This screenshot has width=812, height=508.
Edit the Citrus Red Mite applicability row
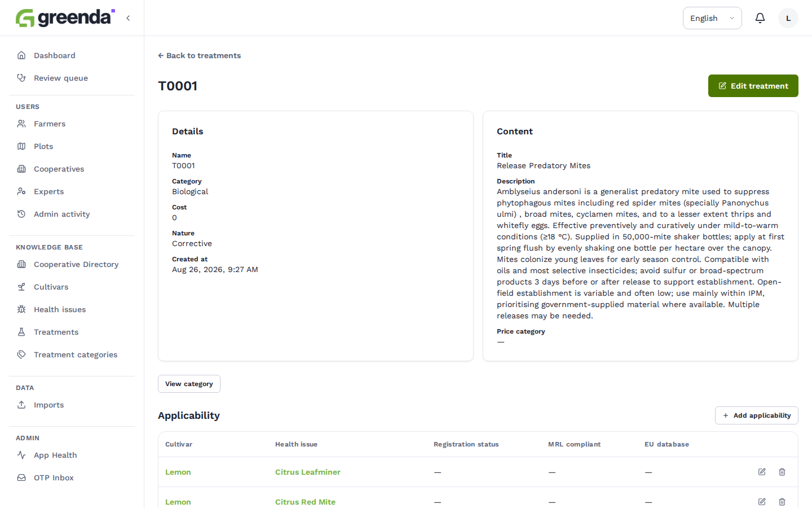(762, 502)
